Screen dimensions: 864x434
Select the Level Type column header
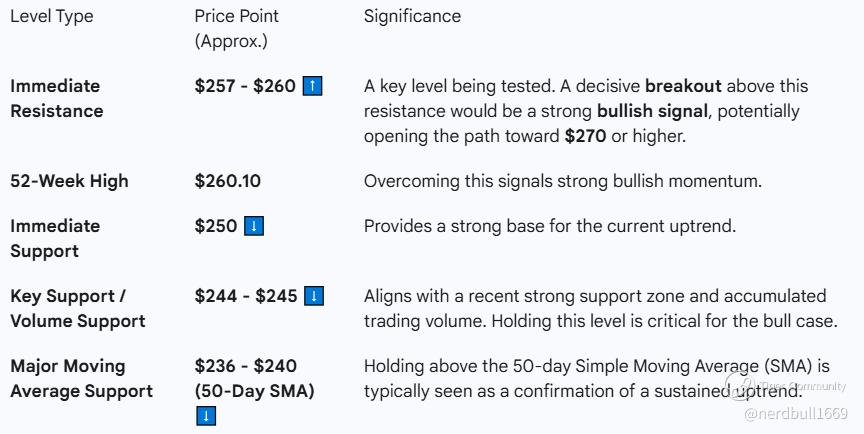point(51,16)
